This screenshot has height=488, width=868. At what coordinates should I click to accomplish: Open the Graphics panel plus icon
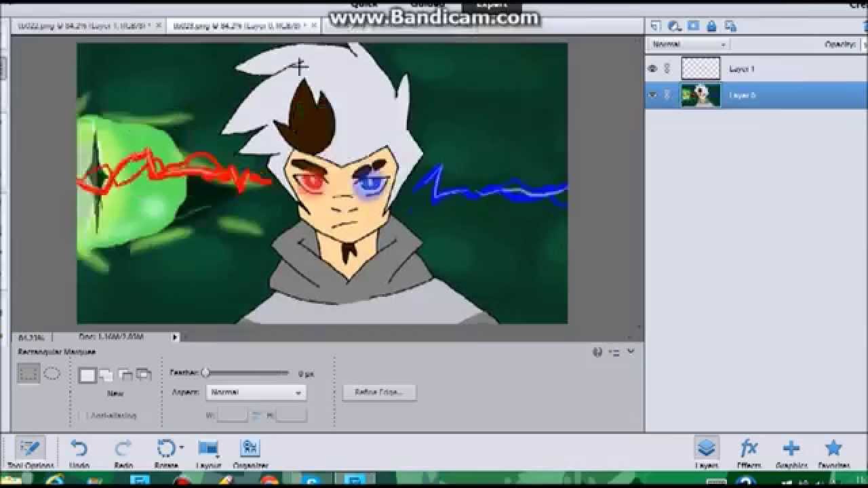(791, 449)
